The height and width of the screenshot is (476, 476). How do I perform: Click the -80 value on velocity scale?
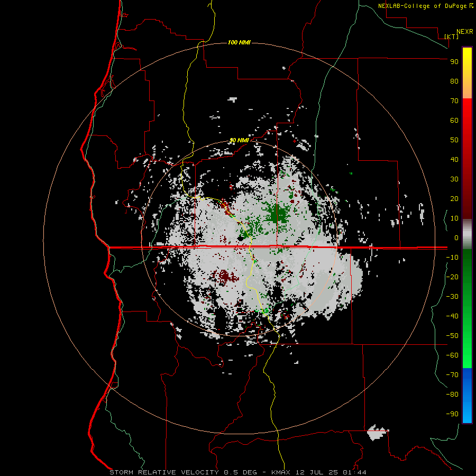click(452, 395)
